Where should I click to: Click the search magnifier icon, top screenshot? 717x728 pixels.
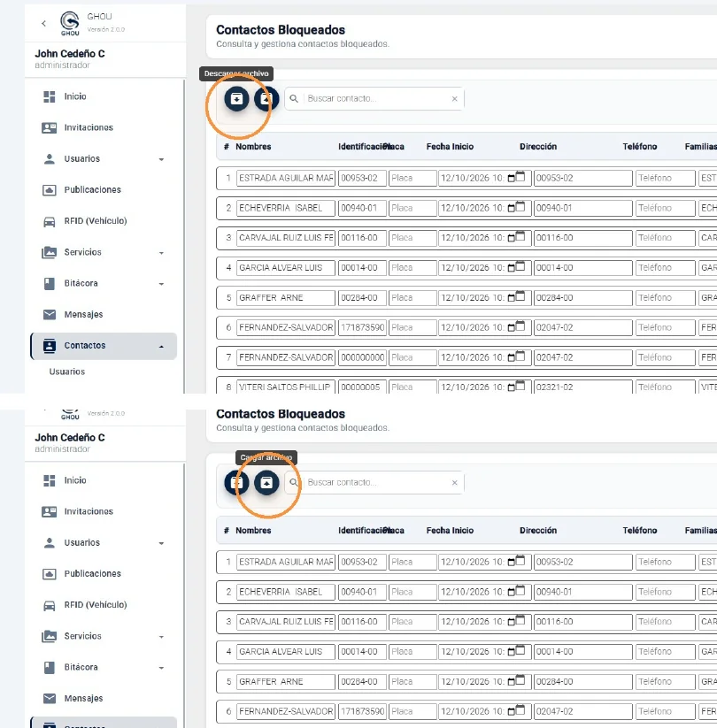(x=294, y=98)
